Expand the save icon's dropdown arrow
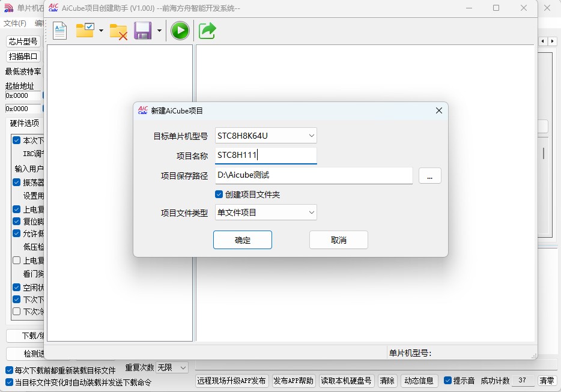 tap(159, 31)
